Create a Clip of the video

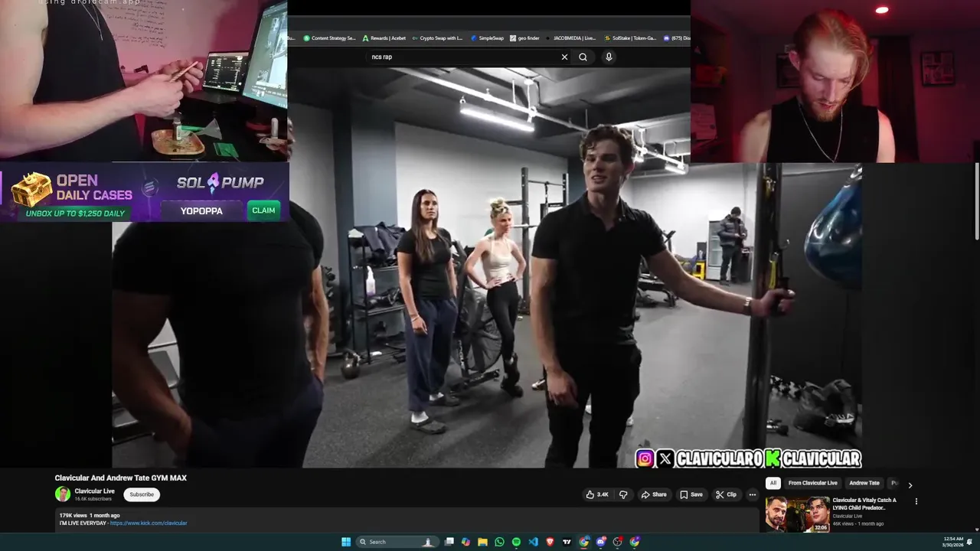(726, 494)
